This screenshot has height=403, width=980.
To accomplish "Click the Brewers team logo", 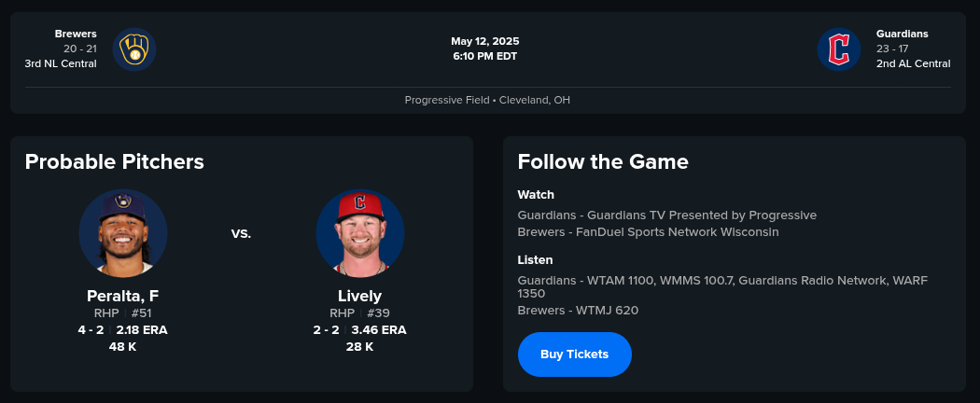I will [134, 49].
